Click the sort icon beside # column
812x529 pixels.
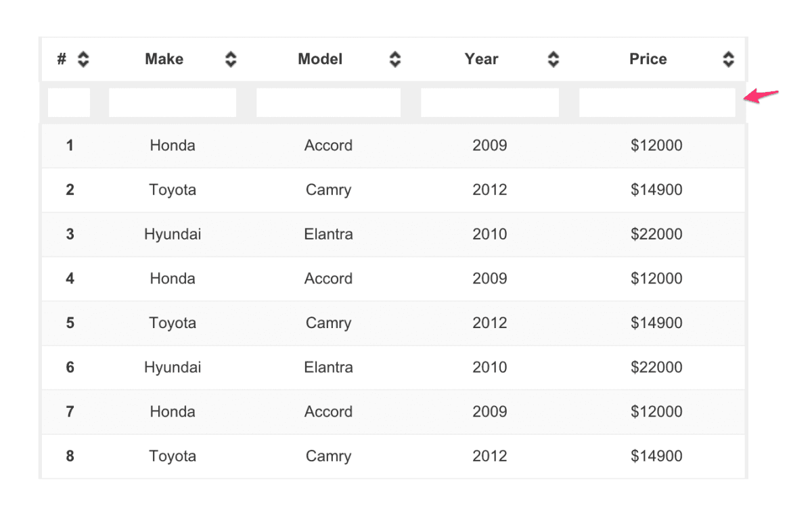tap(83, 60)
